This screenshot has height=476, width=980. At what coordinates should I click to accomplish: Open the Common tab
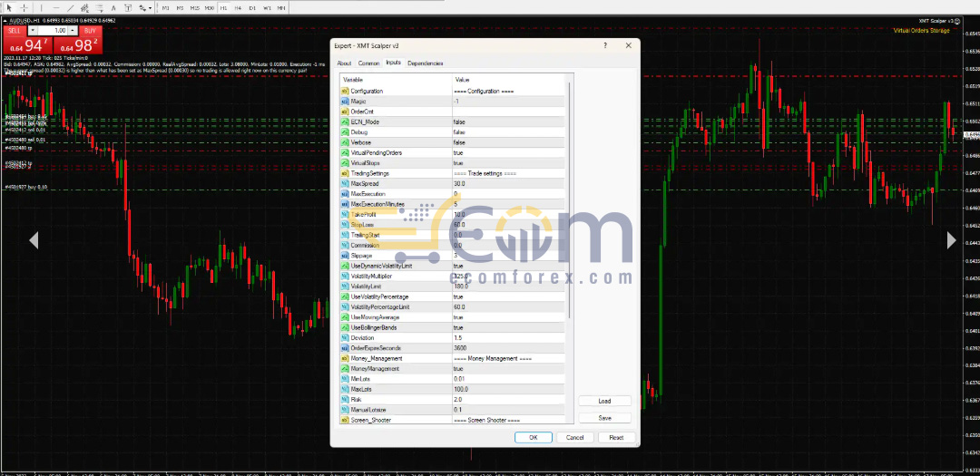pos(368,63)
